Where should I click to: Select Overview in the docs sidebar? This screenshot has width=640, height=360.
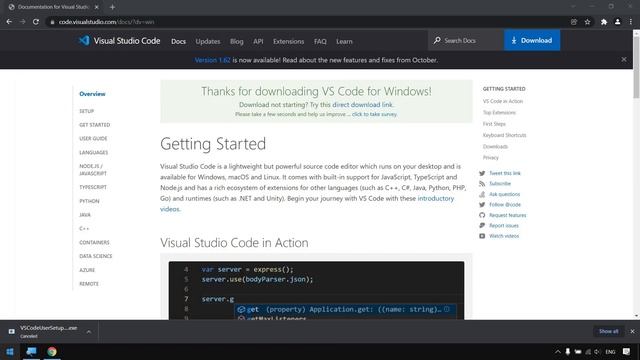[x=92, y=94]
